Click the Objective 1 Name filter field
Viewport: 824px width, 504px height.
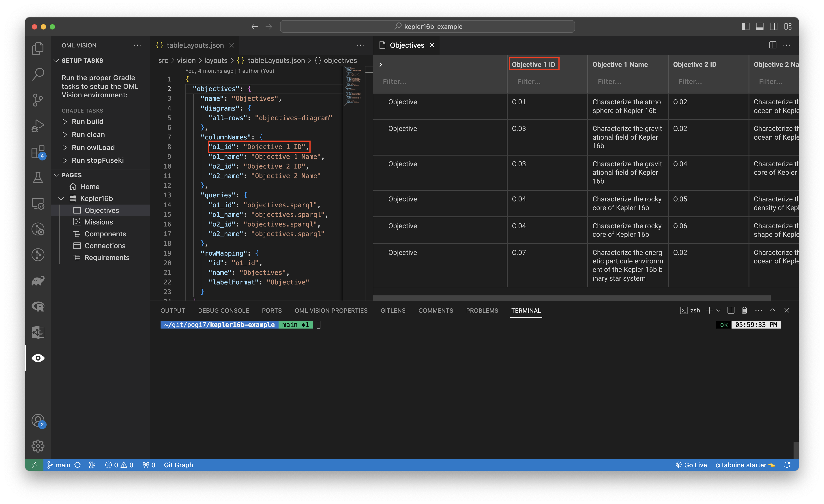(x=628, y=81)
